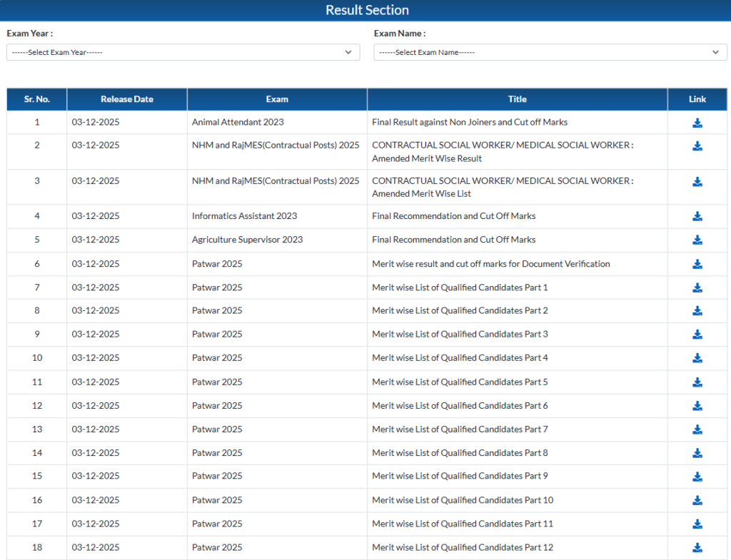Download Agriculture Supervisor 2023 cut off marks
The height and width of the screenshot is (560, 731).
coord(697,240)
